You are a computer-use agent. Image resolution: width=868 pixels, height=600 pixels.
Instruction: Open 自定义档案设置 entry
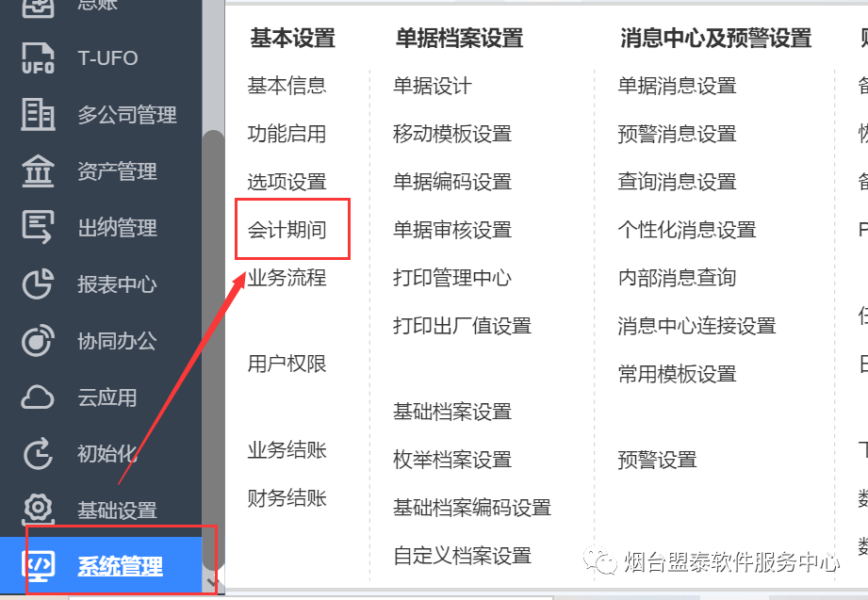tap(462, 555)
